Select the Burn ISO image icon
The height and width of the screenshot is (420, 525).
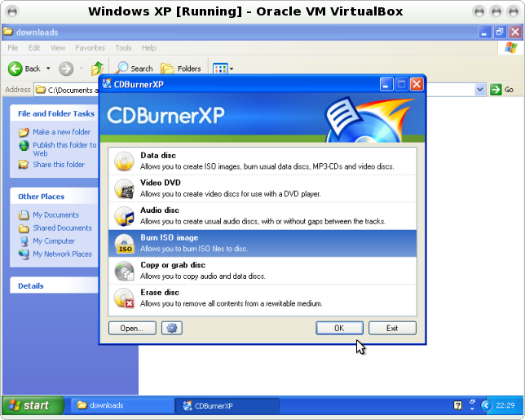[x=124, y=244]
